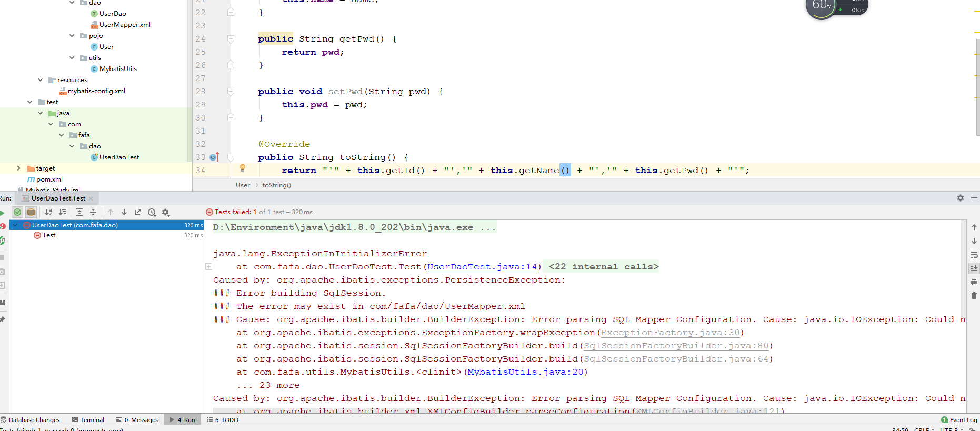The image size is (980, 431).
Task: Export the test results
Action: coord(138,212)
